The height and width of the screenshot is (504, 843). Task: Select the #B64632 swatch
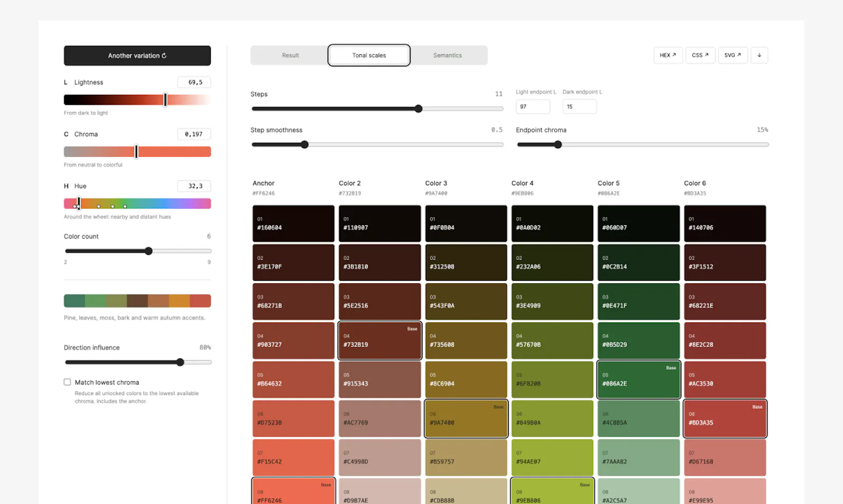pyautogui.click(x=293, y=380)
